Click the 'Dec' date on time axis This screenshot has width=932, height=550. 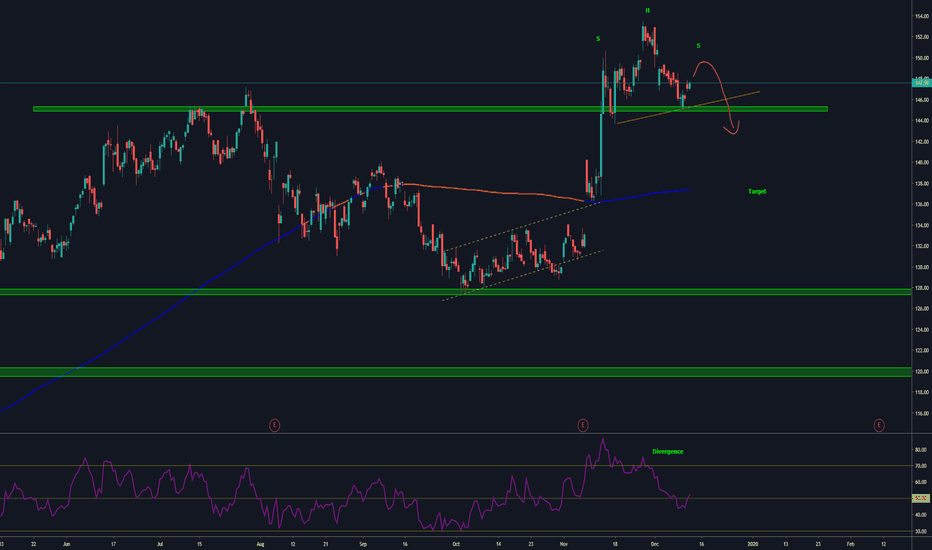pos(654,544)
